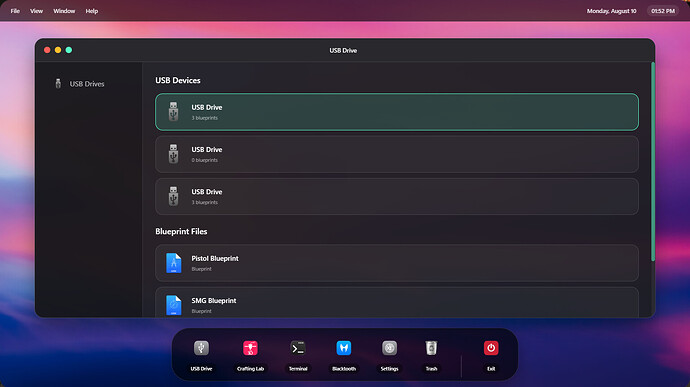Click the 01:52 PM clock
The height and width of the screenshot is (387, 690).
(x=663, y=11)
